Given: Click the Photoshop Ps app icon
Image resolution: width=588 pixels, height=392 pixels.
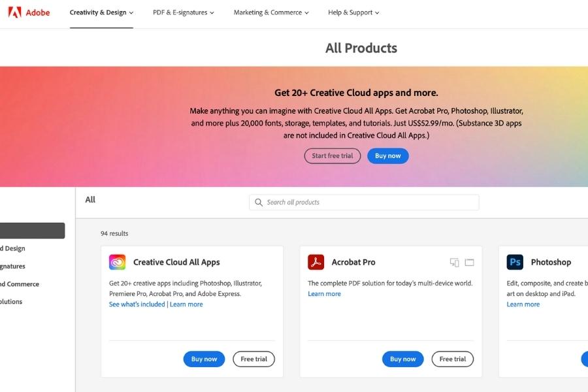Looking at the screenshot, I should [x=515, y=262].
